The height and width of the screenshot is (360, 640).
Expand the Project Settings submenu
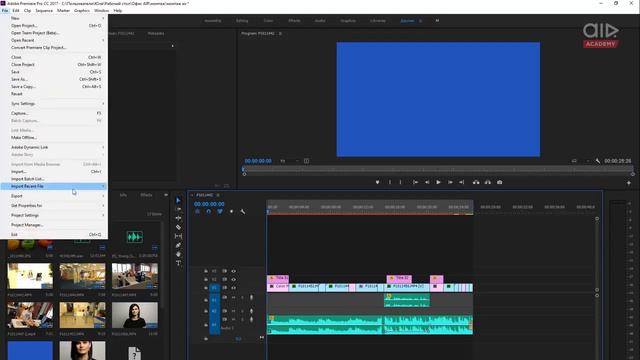(54, 215)
